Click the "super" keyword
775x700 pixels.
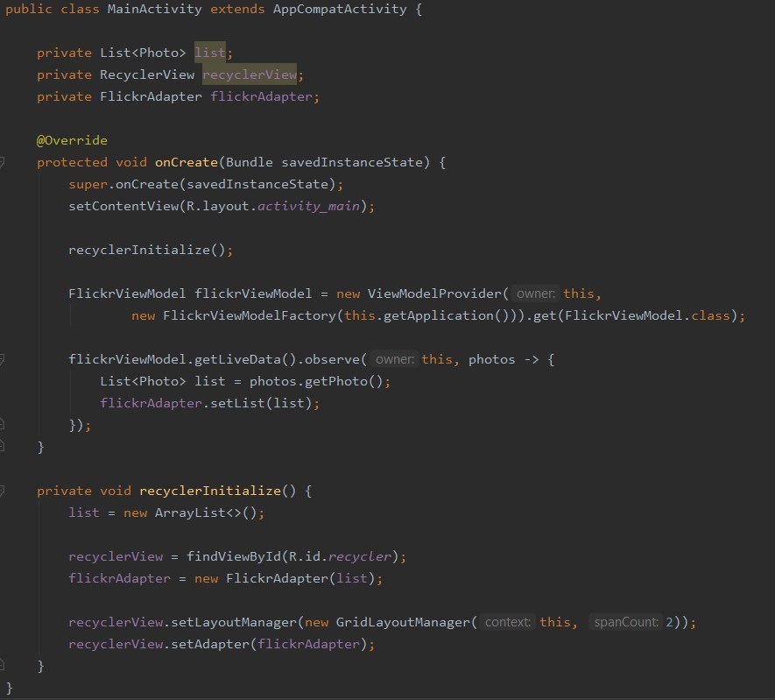coord(88,184)
